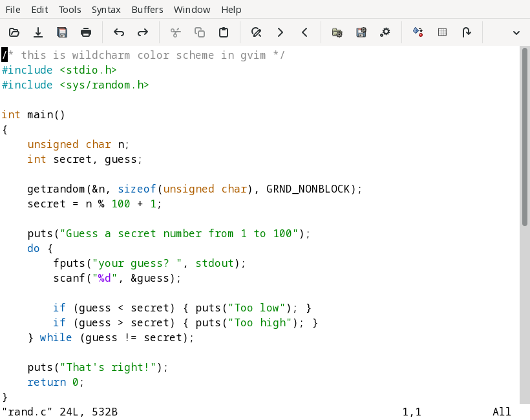
Task: Click '"rand.c" 24L, 532B' status message
Action: tap(60, 412)
